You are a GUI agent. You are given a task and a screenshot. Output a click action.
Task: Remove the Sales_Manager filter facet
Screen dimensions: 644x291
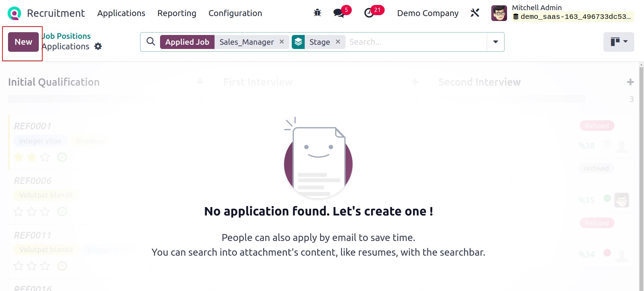282,42
